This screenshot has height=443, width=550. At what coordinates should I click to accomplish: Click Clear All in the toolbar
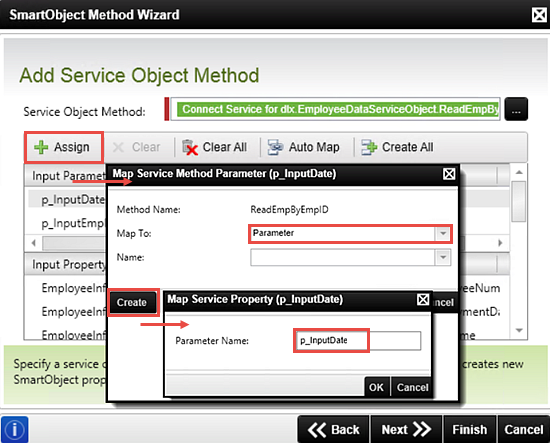pos(215,147)
